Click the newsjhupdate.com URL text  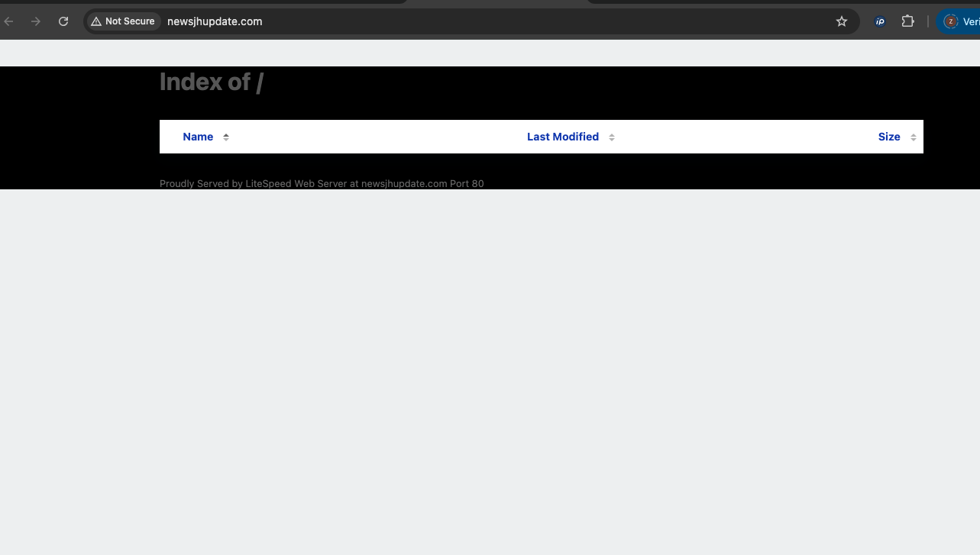pyautogui.click(x=215, y=21)
